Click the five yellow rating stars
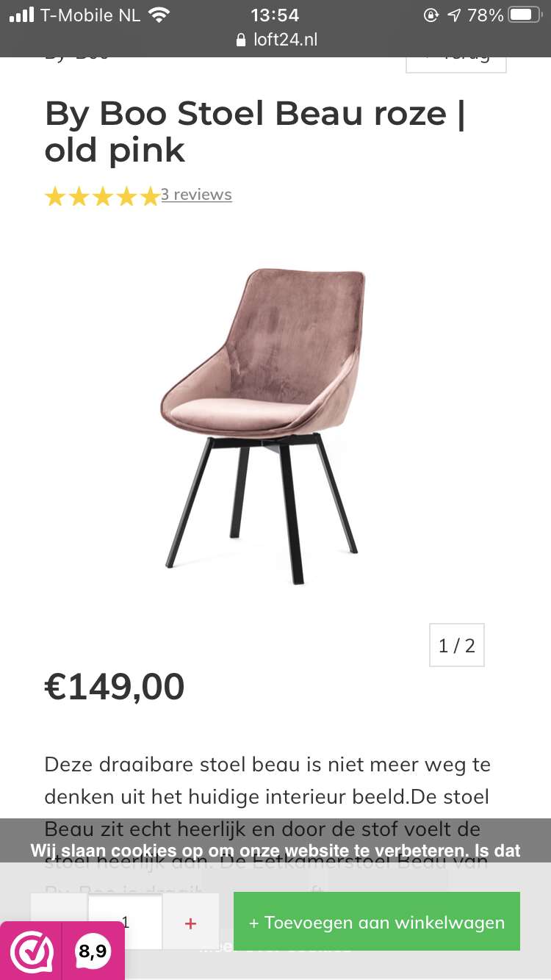Viewport: 551px width, 980px height. [x=102, y=195]
